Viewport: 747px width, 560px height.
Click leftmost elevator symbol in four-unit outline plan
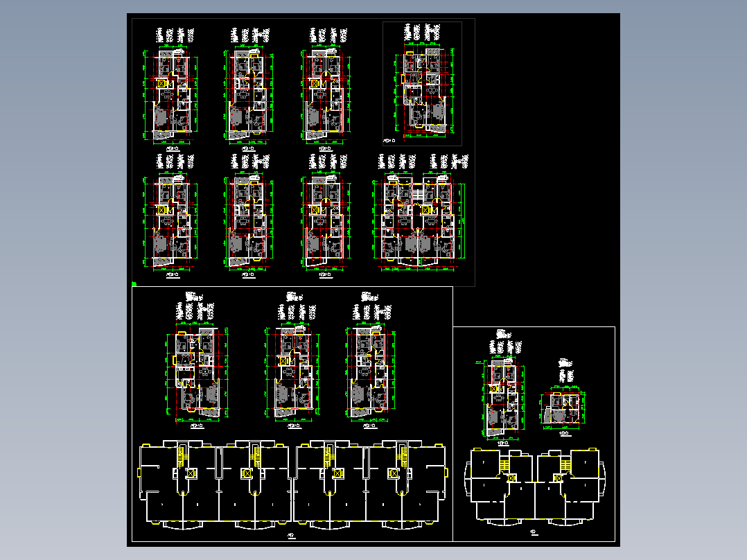click(x=191, y=473)
